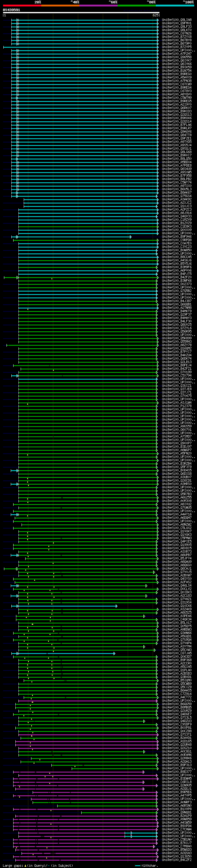Open hit UniRef100_B7ZYP5
The width and height of the screenshot is (197, 868).
177,47
